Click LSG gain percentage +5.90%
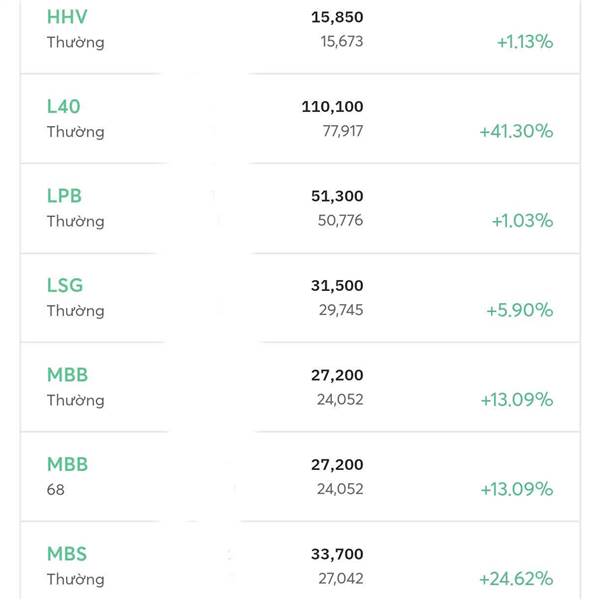600x600 pixels. (x=520, y=310)
